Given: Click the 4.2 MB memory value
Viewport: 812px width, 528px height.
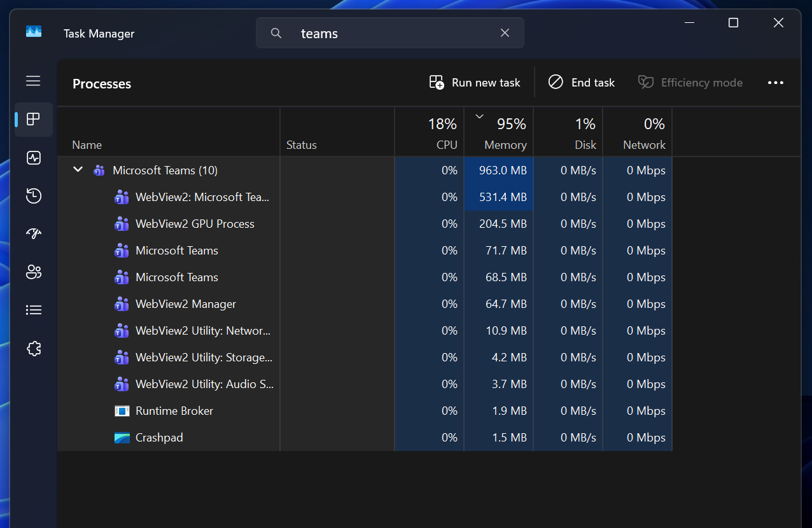Looking at the screenshot, I should point(510,358).
